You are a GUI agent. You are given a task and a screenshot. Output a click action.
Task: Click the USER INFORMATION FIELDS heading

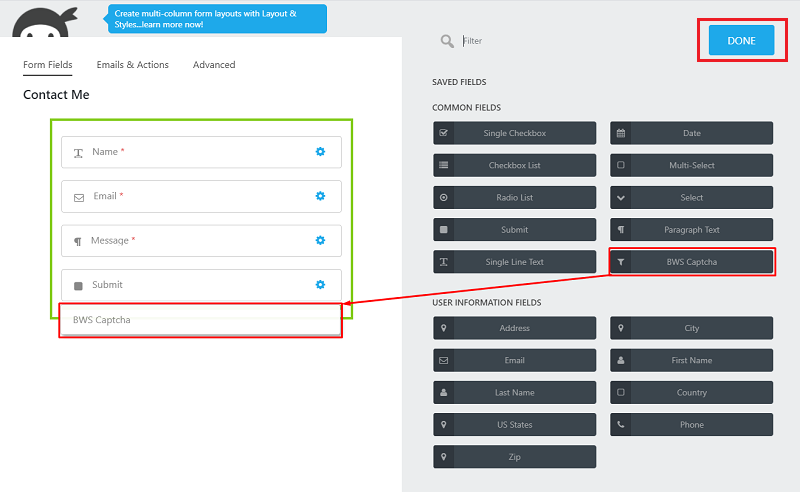point(487,303)
